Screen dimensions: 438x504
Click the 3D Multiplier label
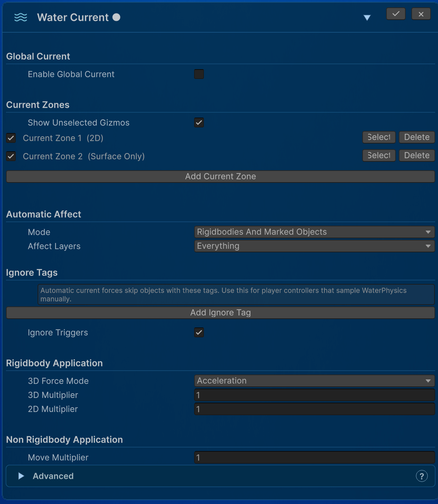[x=53, y=395]
